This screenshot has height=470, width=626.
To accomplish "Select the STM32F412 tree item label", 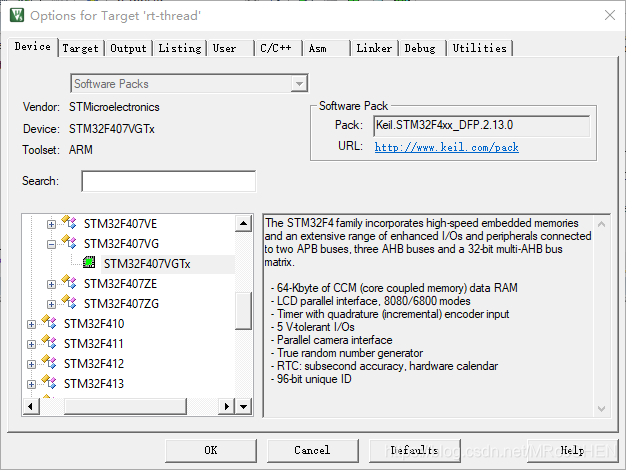I will tap(94, 363).
